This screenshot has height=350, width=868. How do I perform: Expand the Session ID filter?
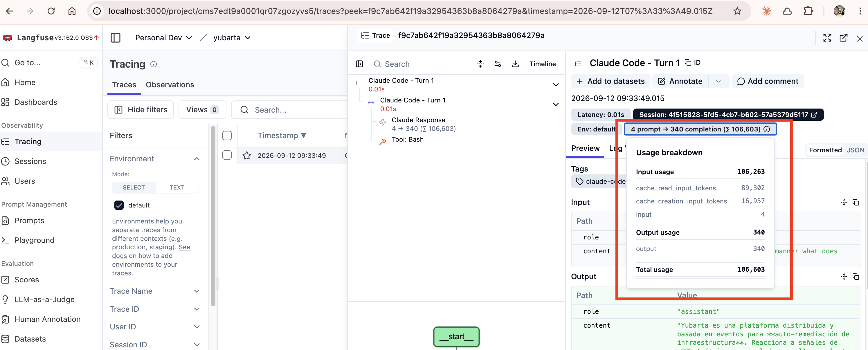point(197,344)
